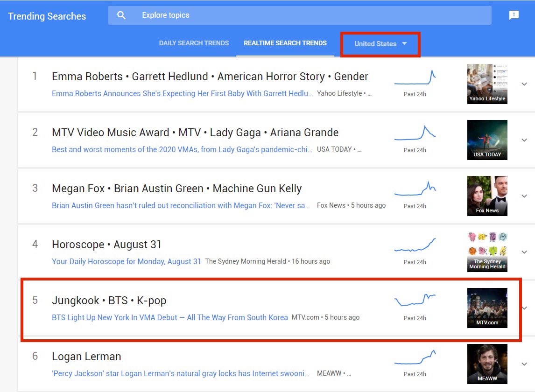Expand the Emma Roberts trend row
This screenshot has height=392, width=535.
pos(524,84)
